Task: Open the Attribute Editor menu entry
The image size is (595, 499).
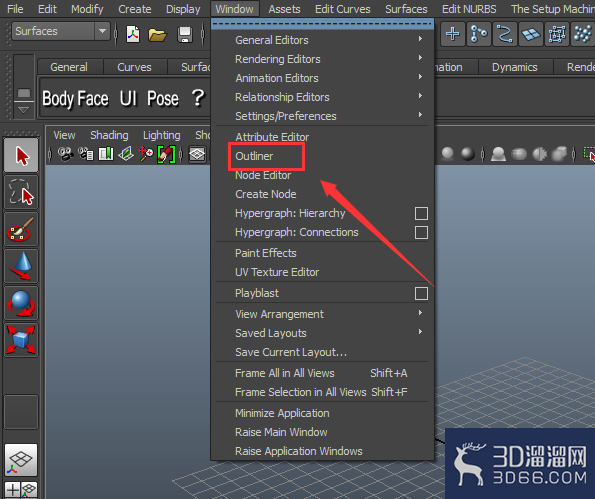Action: coord(272,137)
